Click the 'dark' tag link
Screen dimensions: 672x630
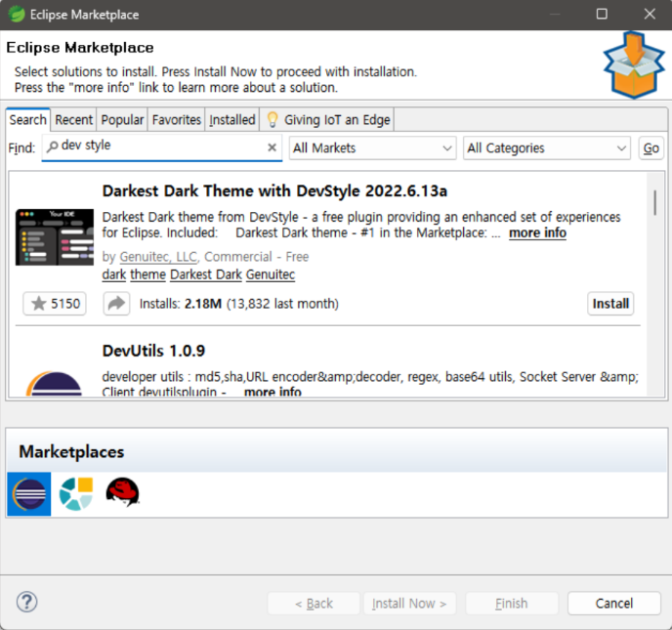[x=114, y=274]
